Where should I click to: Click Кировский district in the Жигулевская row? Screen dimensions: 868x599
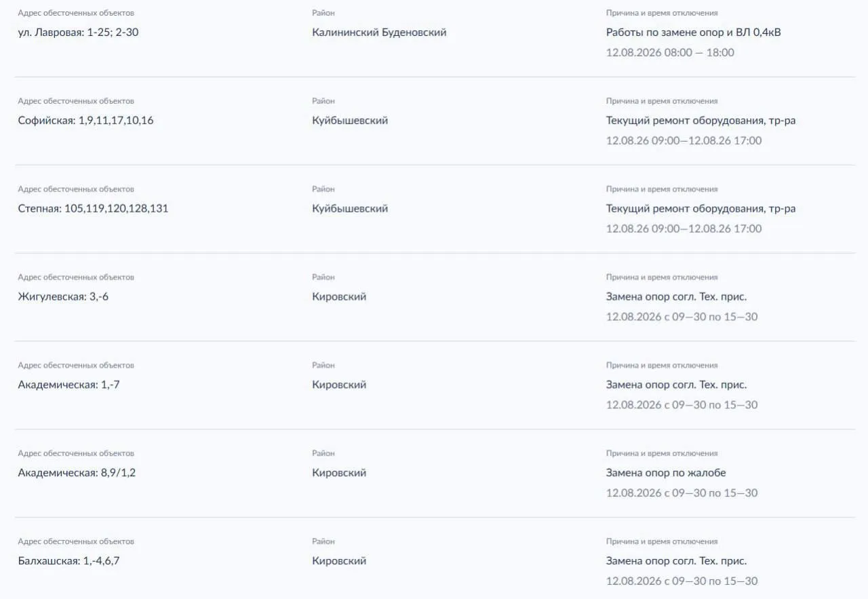[339, 296]
